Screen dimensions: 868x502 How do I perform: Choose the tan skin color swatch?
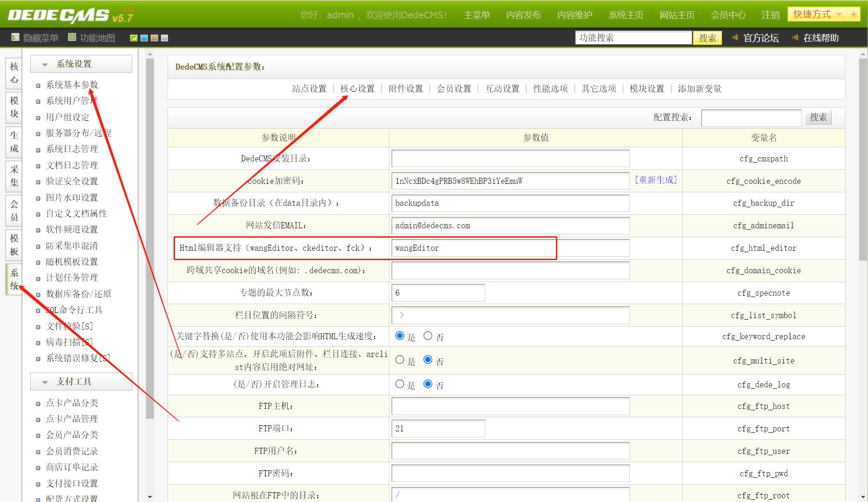154,38
